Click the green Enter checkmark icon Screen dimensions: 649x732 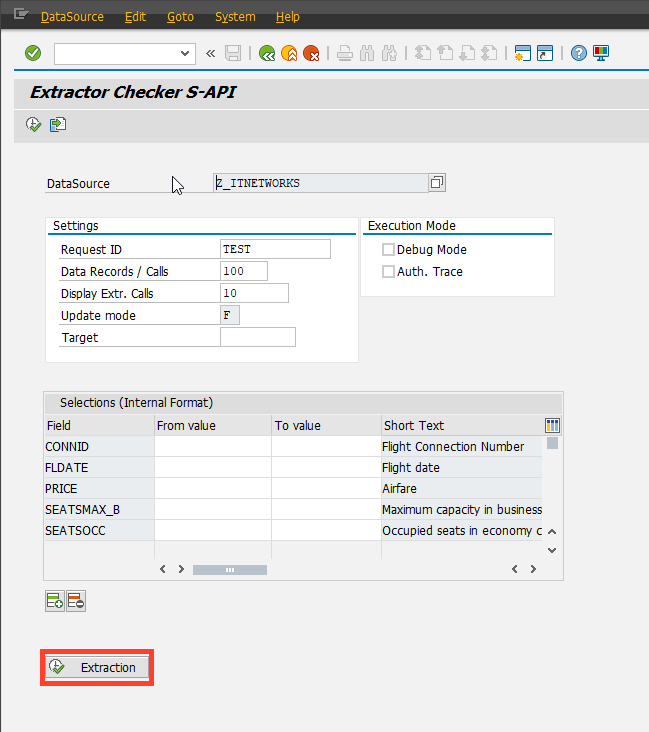point(33,53)
